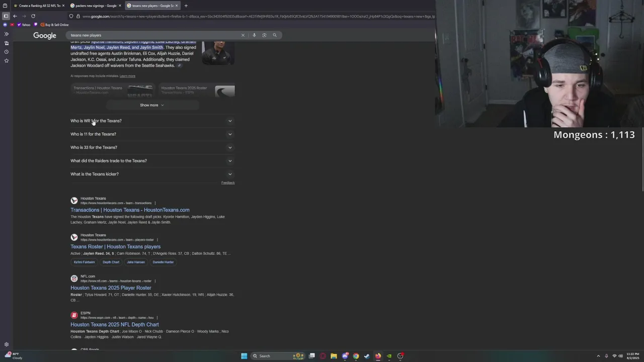Expand 'Who is 11 for the Texans?'
The image size is (644, 362).
pos(152,134)
